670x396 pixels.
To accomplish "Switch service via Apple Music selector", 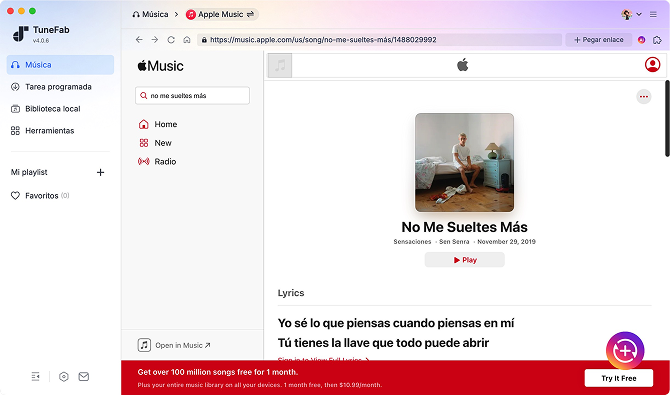I will pos(221,14).
